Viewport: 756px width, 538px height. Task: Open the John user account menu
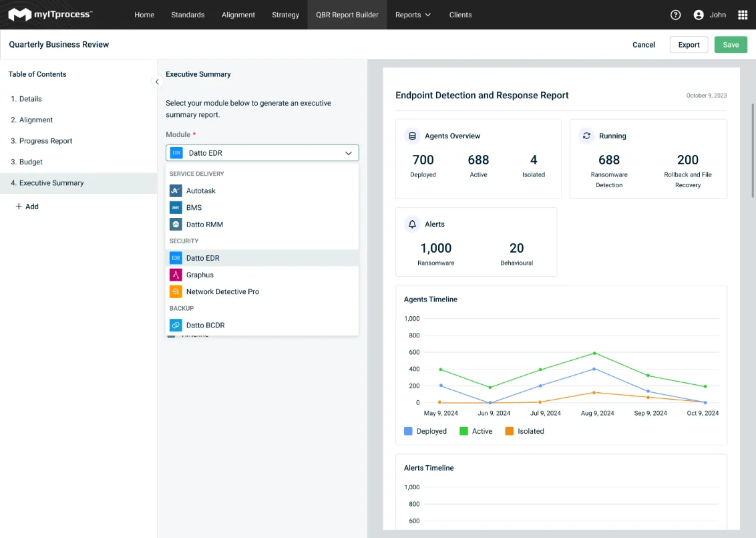[709, 15]
